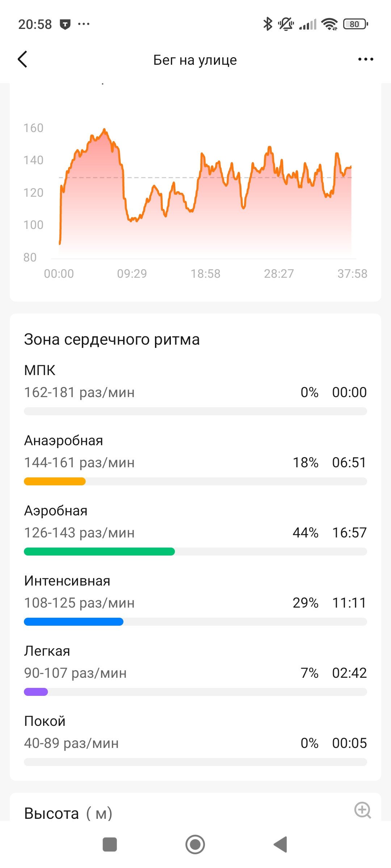Tap the muted bell status icon

[x=286, y=24]
